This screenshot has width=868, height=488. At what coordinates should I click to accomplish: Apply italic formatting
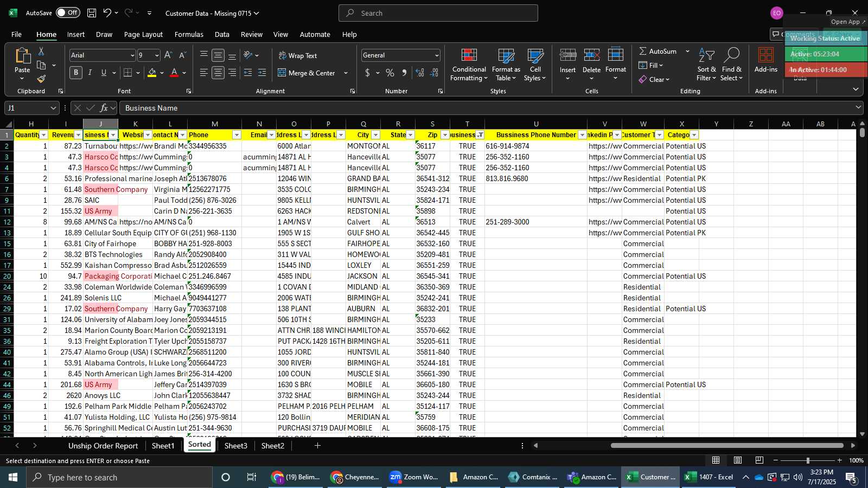coord(90,73)
